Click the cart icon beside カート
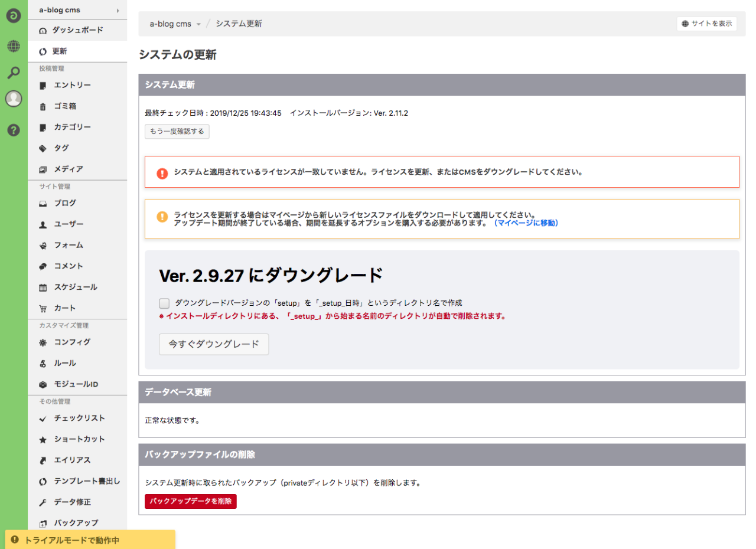Screen dimensions: 756x549 (43, 308)
